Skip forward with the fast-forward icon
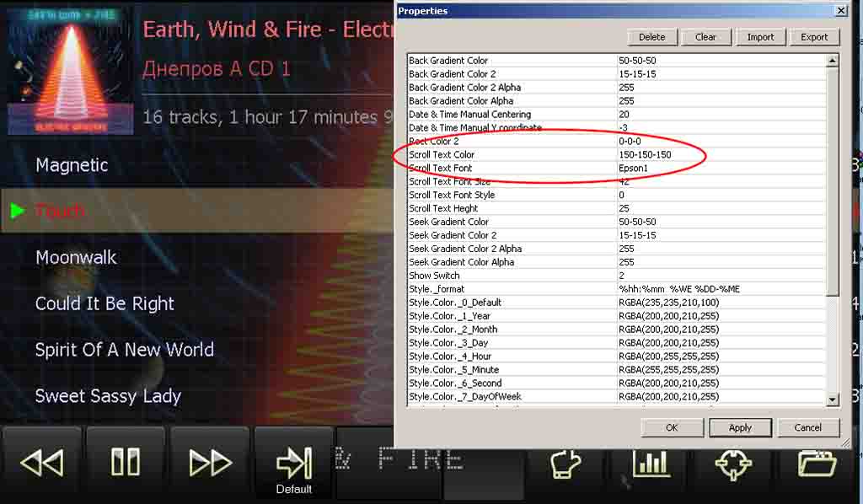This screenshot has width=863, height=504. (x=210, y=462)
